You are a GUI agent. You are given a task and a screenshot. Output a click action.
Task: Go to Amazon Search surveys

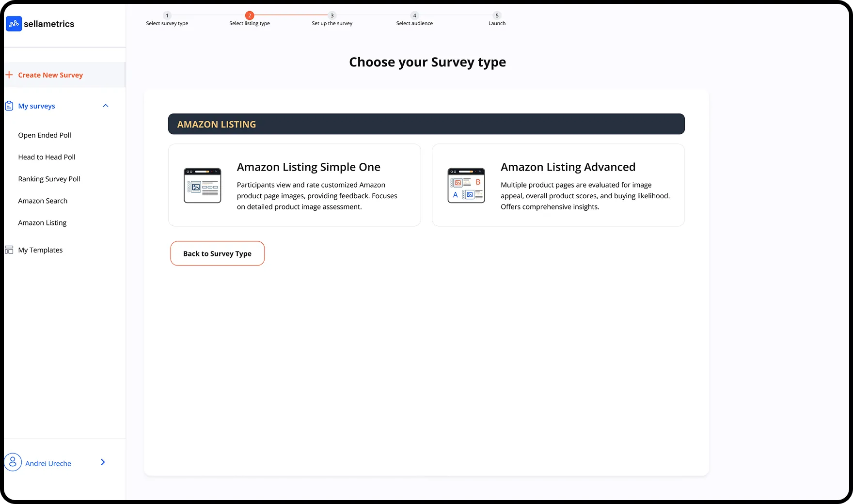click(x=43, y=201)
